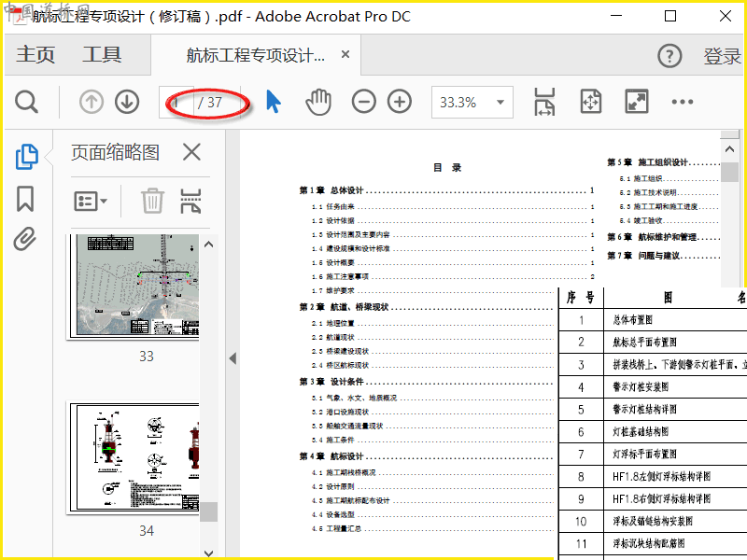Close the 航标工程专项设计 document tab

(345, 55)
